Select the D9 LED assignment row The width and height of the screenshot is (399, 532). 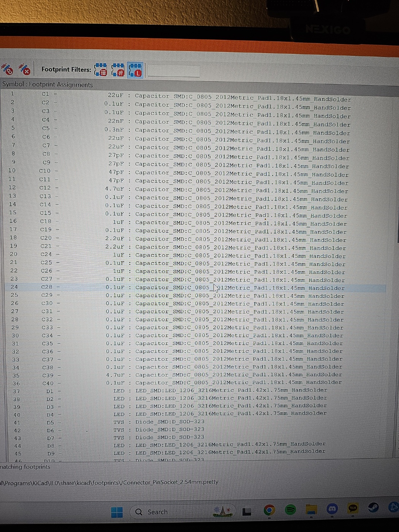(x=190, y=452)
